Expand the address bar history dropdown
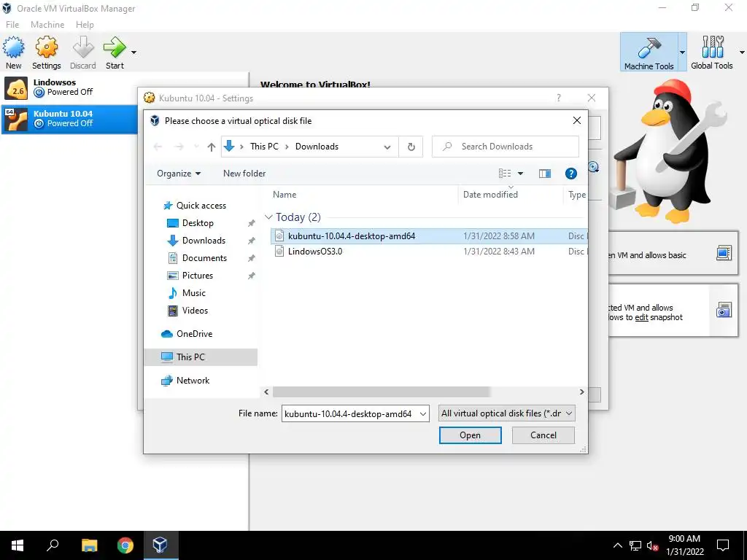The image size is (747, 560). coord(387,147)
